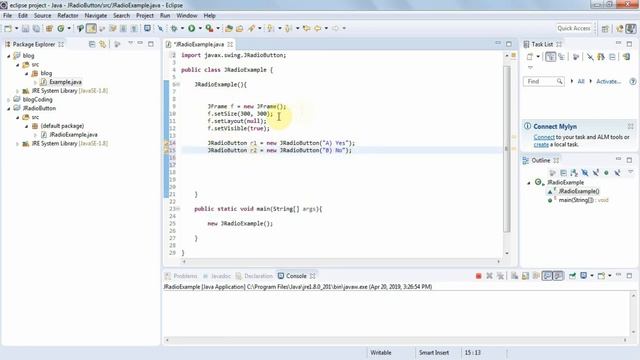This screenshot has height=360, width=640.
Task: Click the search magnifier in the Find field
Action: (x=559, y=82)
